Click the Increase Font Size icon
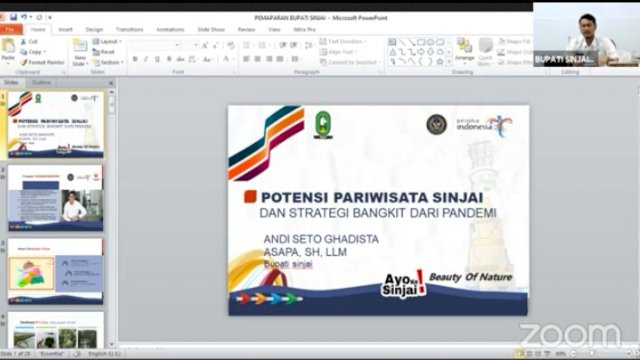The image size is (640, 360). (x=204, y=45)
